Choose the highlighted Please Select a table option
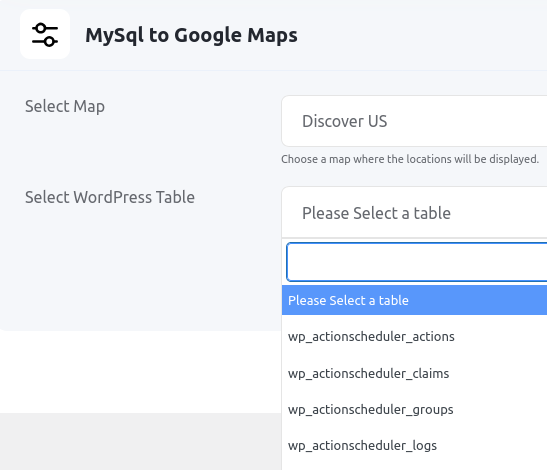547x470 pixels. (414, 300)
